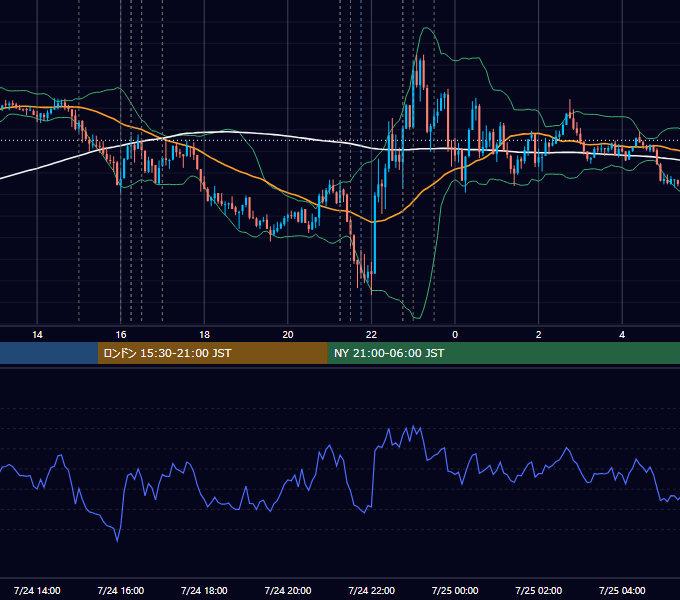Click the 7/24 22:00 time label
This screenshot has width=680, height=600.
tap(372, 590)
